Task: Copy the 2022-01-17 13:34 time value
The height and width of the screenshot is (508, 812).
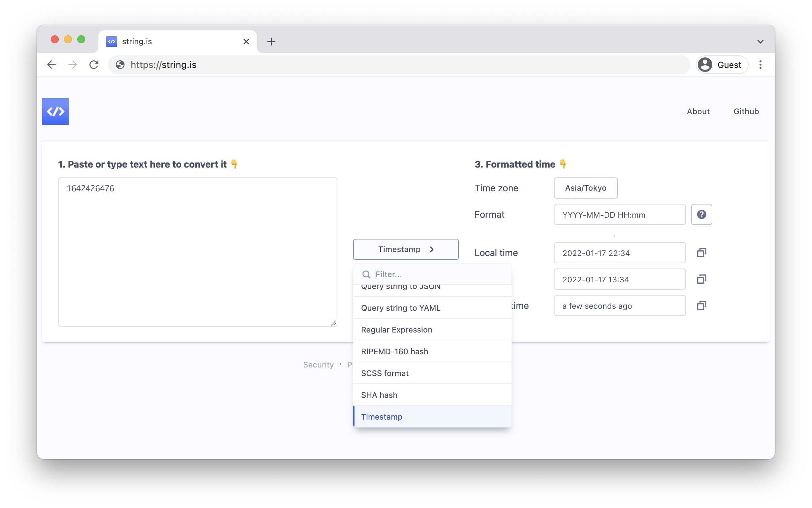Action: [701, 279]
